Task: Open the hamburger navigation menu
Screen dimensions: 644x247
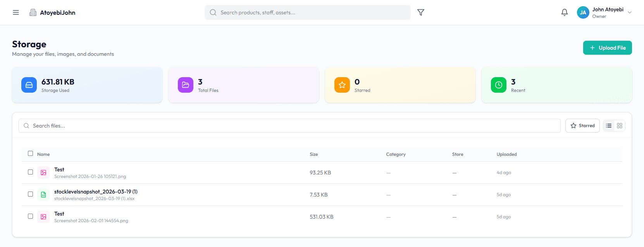Action: click(x=16, y=12)
